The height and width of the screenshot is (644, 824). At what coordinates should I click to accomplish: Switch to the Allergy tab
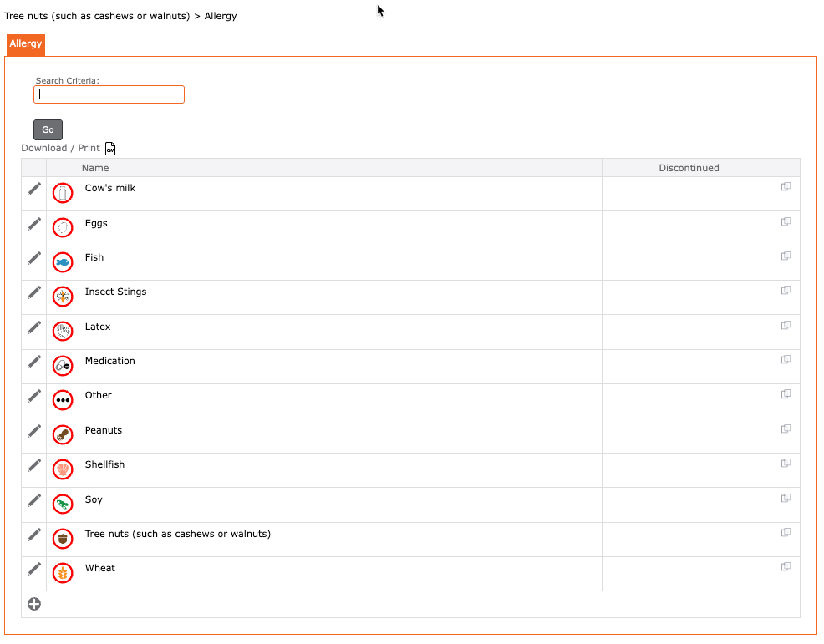[26, 44]
